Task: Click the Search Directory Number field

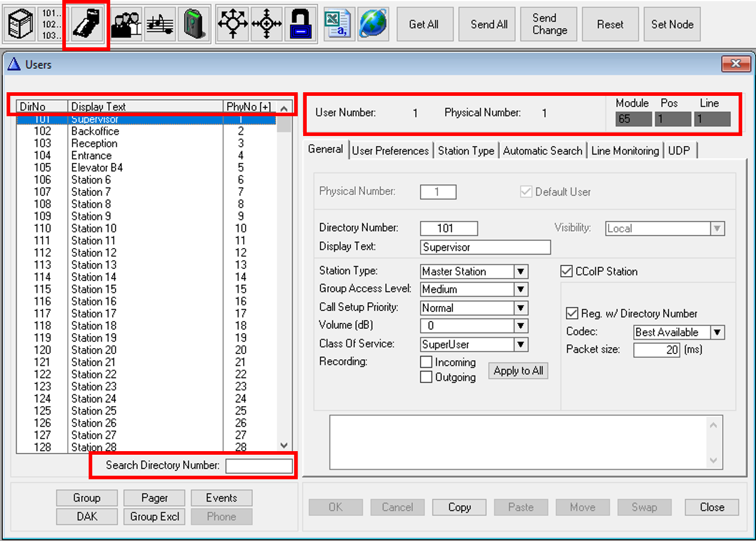Action: coord(259,466)
